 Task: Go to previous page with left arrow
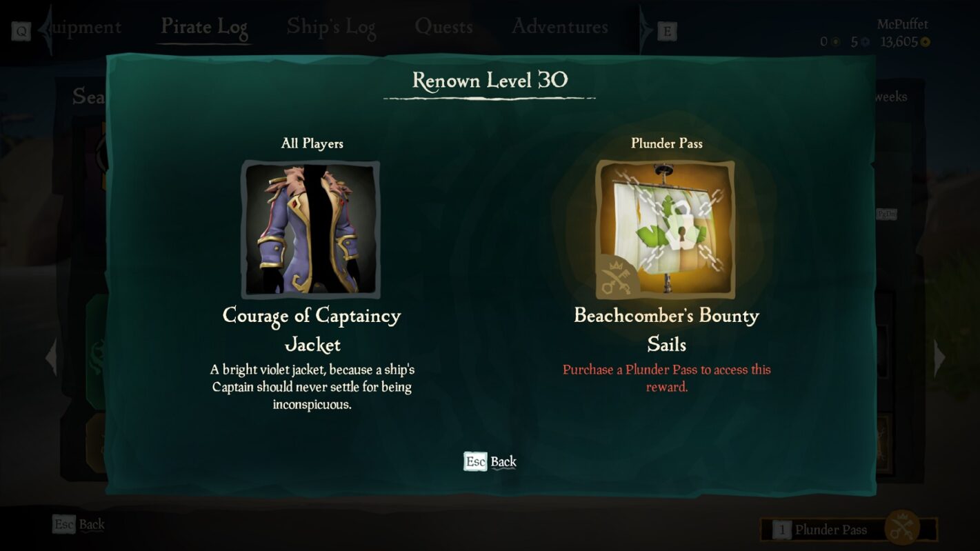pyautogui.click(x=51, y=357)
